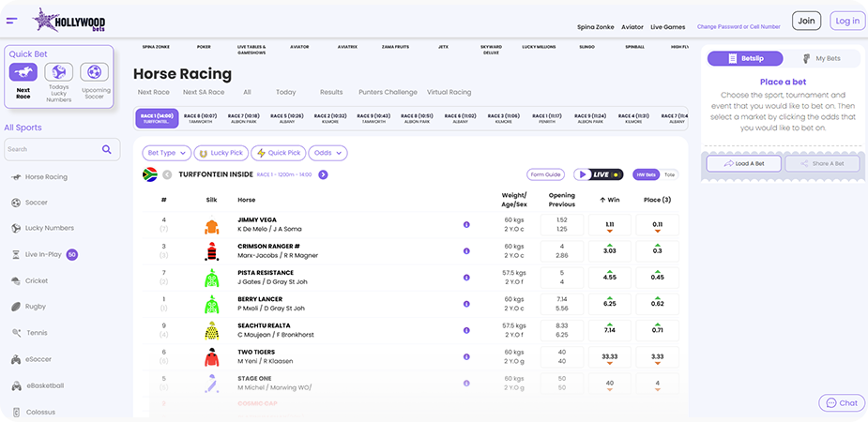Open Colossus in the sports sidebar

[x=33, y=412]
